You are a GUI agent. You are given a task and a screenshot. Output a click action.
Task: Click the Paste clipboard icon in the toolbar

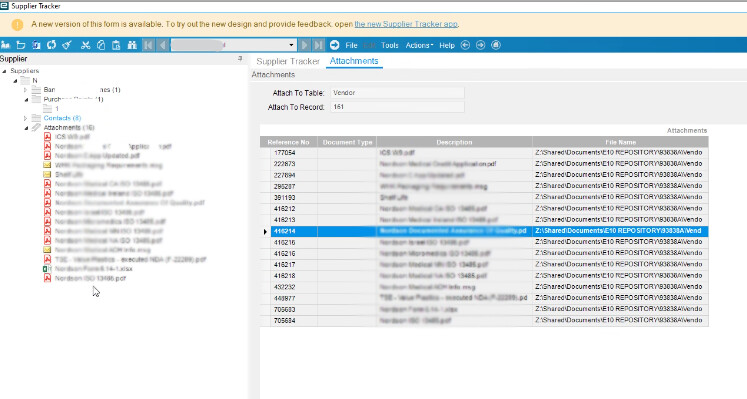pos(116,45)
